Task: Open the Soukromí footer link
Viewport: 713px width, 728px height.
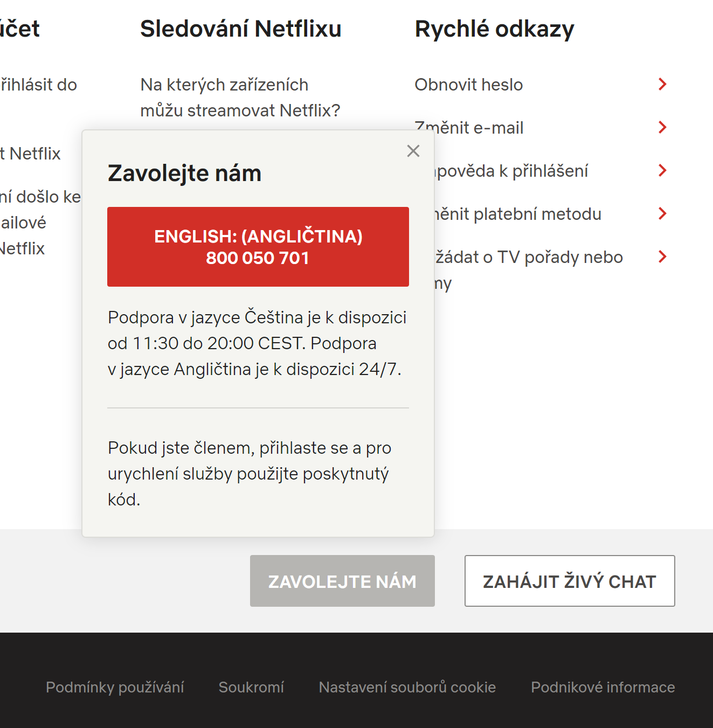Action: pos(251,687)
